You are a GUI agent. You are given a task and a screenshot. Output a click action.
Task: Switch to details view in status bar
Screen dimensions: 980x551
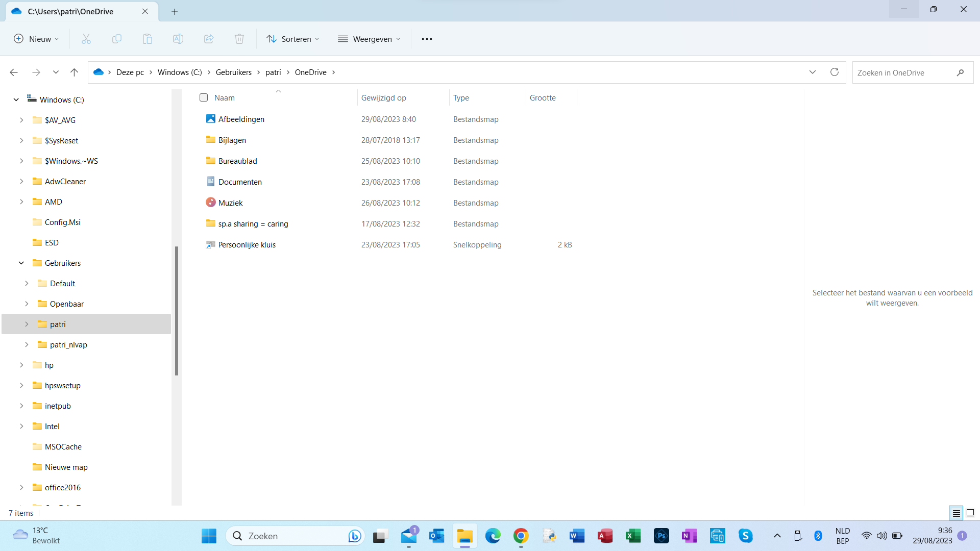(x=956, y=513)
